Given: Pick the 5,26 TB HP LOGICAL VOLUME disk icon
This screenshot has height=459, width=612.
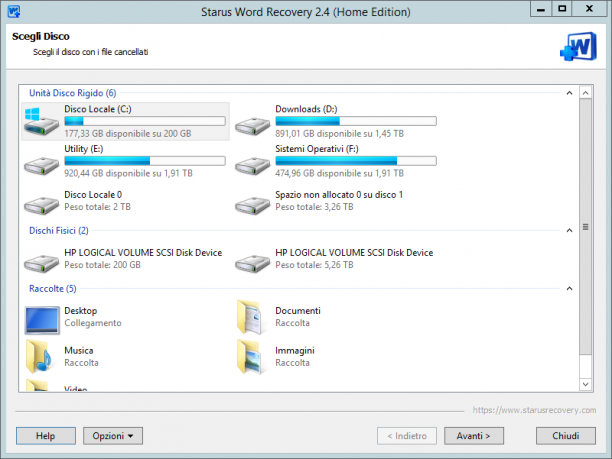Looking at the screenshot, I should [x=253, y=263].
